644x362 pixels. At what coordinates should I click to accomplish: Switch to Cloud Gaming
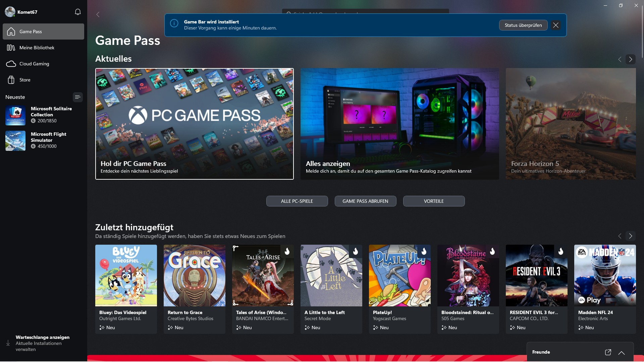pyautogui.click(x=44, y=64)
